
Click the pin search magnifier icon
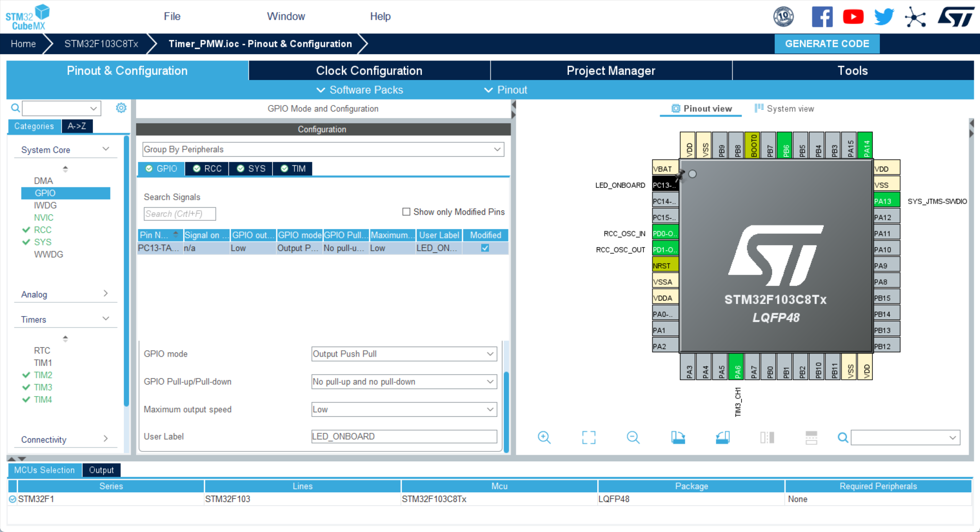click(843, 438)
